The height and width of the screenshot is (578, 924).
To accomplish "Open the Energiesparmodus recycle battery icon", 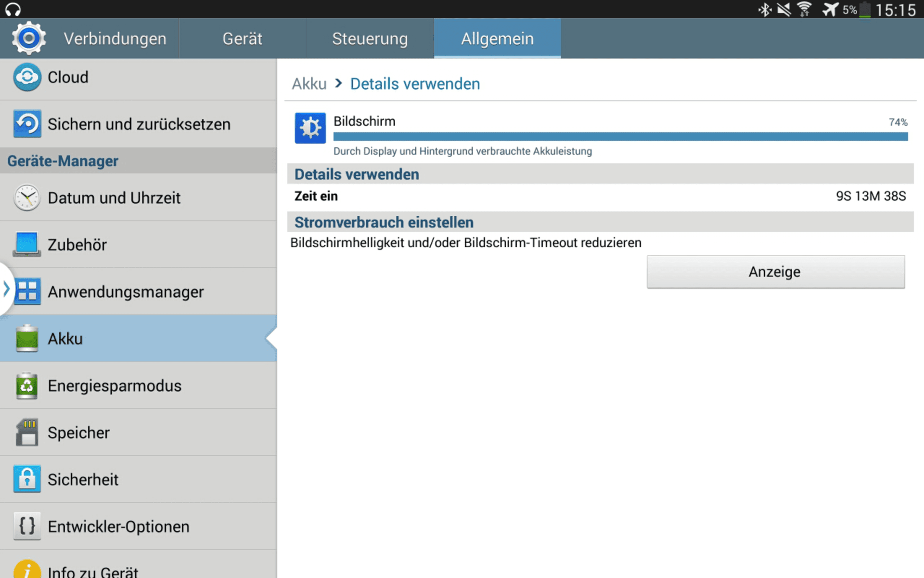I will pyautogui.click(x=27, y=385).
